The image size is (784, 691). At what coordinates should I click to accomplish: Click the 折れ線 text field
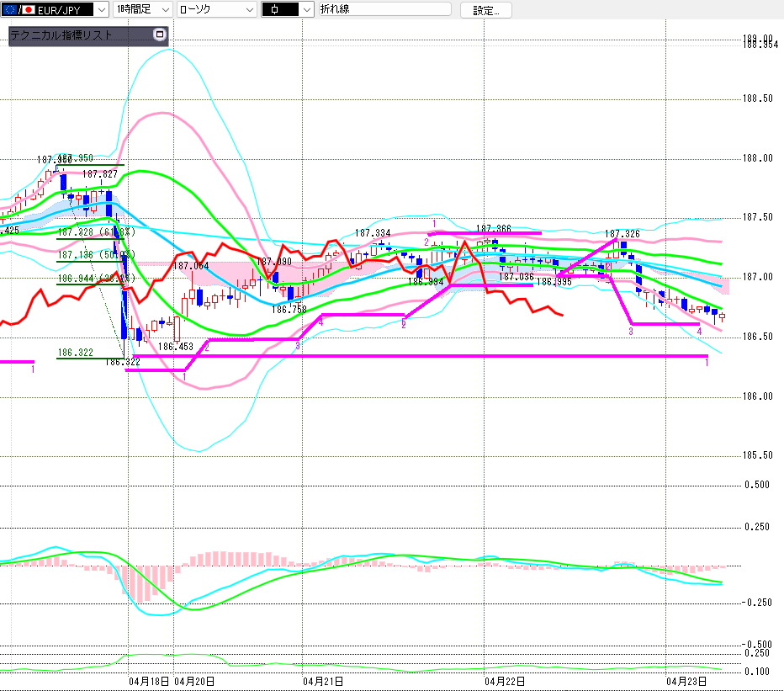coord(383,9)
